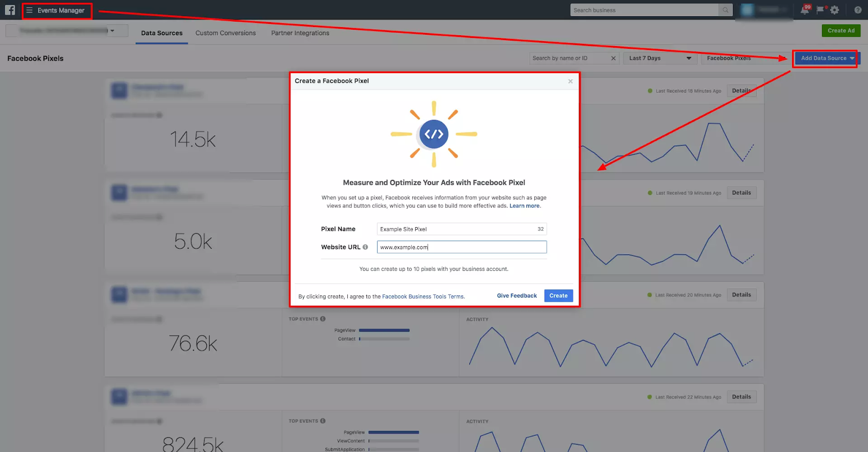This screenshot has height=452, width=868.
Task: Click the Search business field
Action: (644, 10)
